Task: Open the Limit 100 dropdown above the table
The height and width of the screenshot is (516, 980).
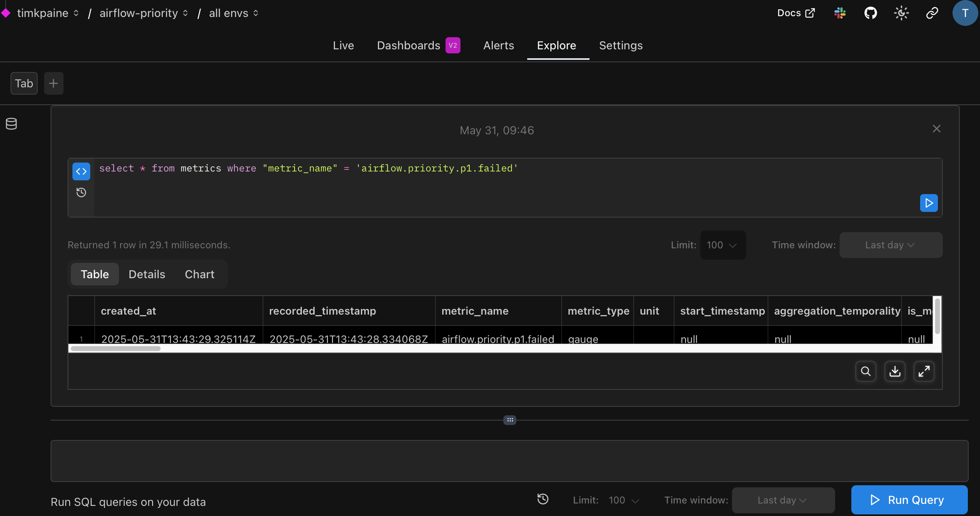Action: (723, 245)
